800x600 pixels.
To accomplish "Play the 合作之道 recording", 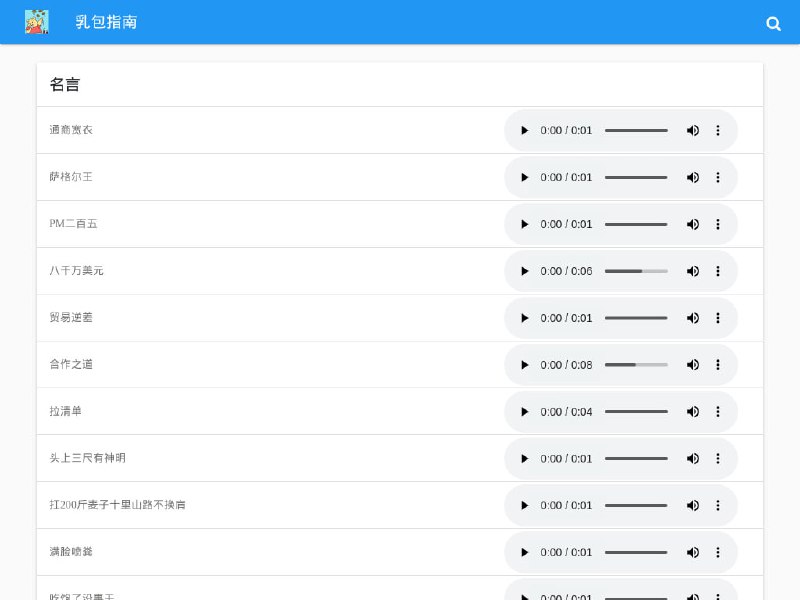I will 524,365.
